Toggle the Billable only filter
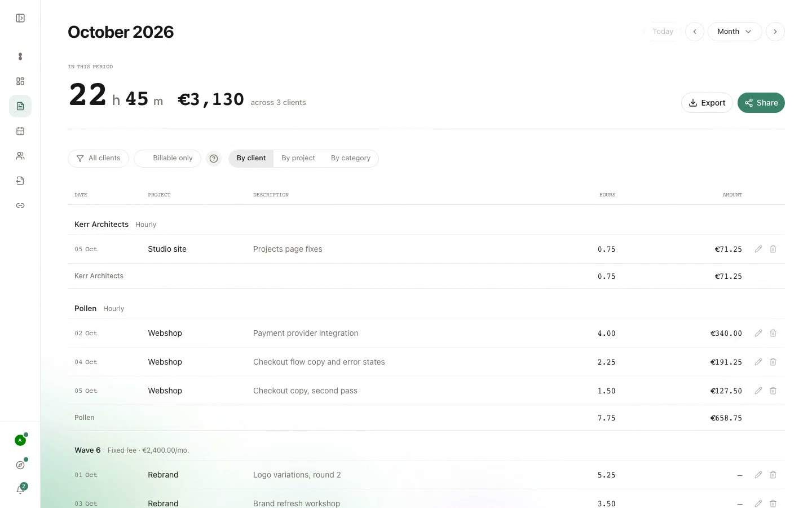The image size is (812, 508). pyautogui.click(x=167, y=159)
